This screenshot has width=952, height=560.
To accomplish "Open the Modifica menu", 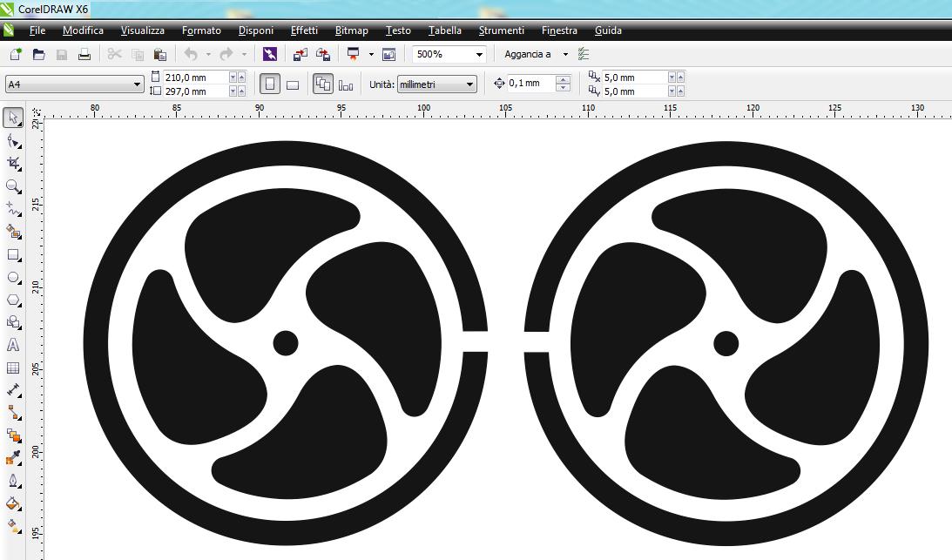I will tap(83, 30).
